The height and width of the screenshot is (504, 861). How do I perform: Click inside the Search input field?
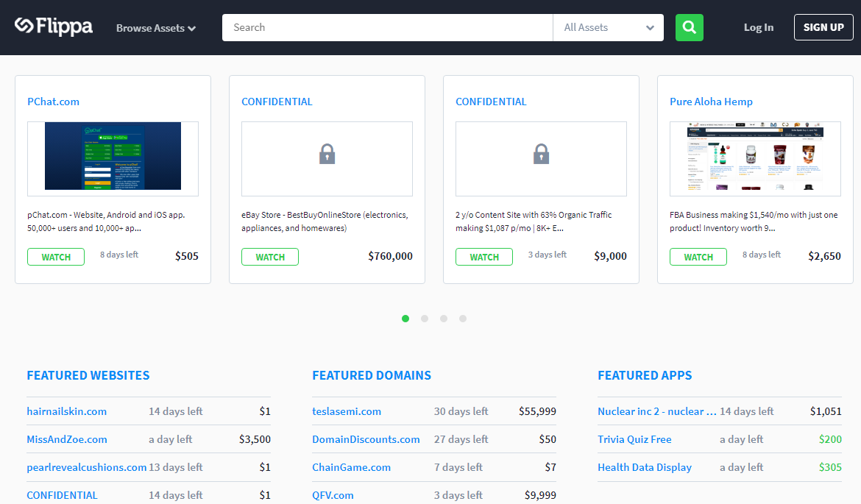(387, 27)
